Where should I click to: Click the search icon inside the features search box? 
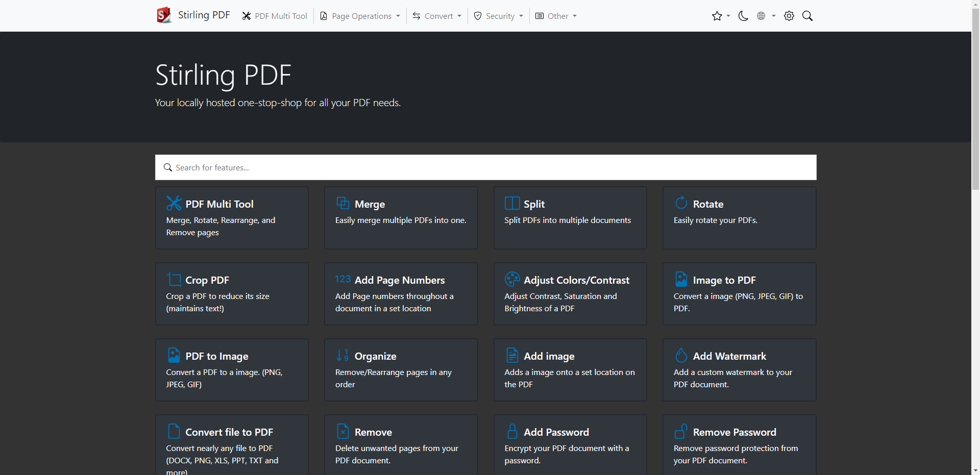(167, 167)
